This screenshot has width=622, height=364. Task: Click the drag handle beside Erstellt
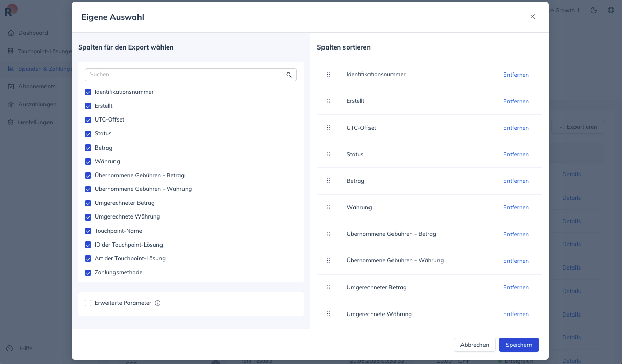[x=328, y=101]
